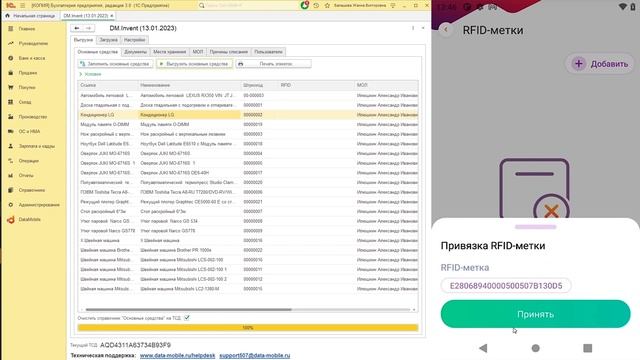
Task: Open the Причины списания subtab
Action: coord(229,52)
